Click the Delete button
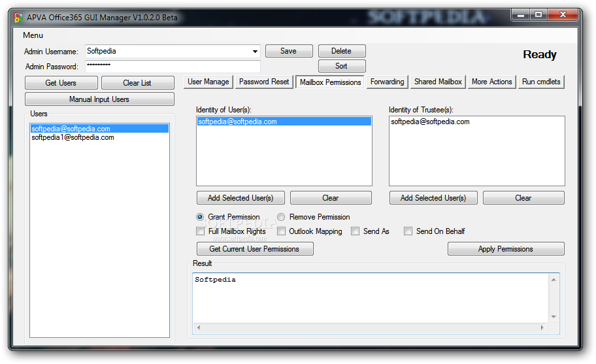This screenshot has width=596, height=364. (342, 51)
